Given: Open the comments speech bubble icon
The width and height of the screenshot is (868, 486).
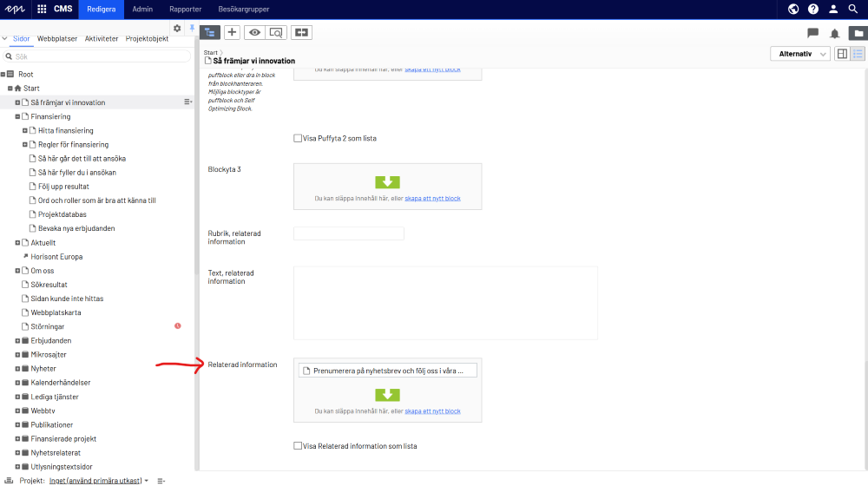Looking at the screenshot, I should [813, 33].
